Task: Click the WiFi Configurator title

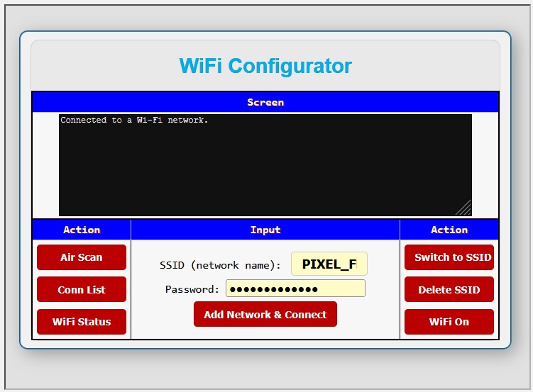Action: pos(265,66)
